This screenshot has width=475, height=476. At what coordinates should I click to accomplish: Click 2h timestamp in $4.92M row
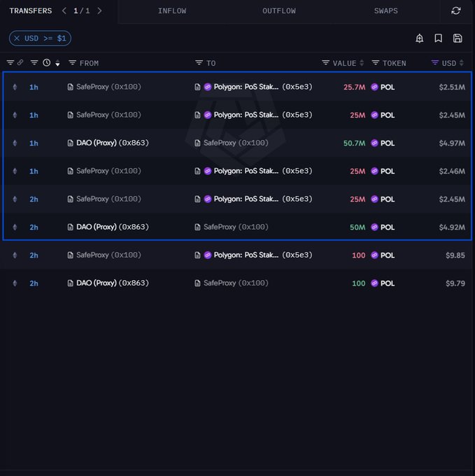pyautogui.click(x=34, y=227)
